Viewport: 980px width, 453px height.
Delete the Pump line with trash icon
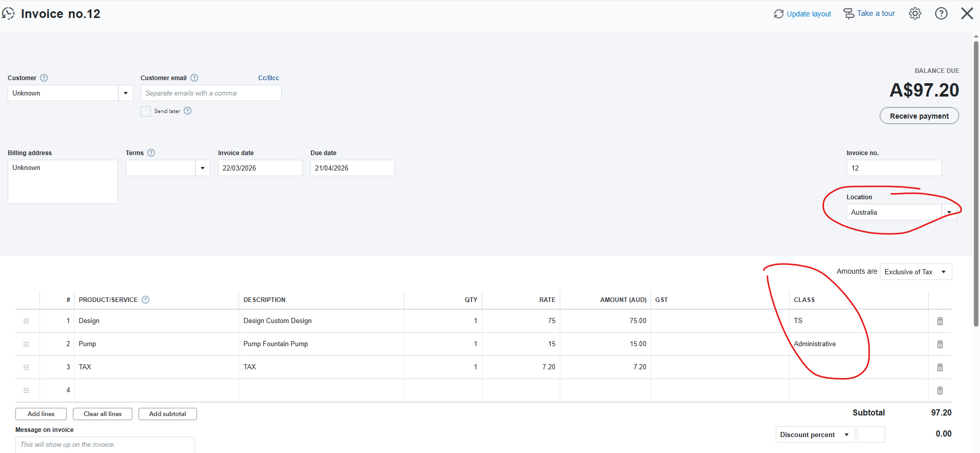pos(940,344)
